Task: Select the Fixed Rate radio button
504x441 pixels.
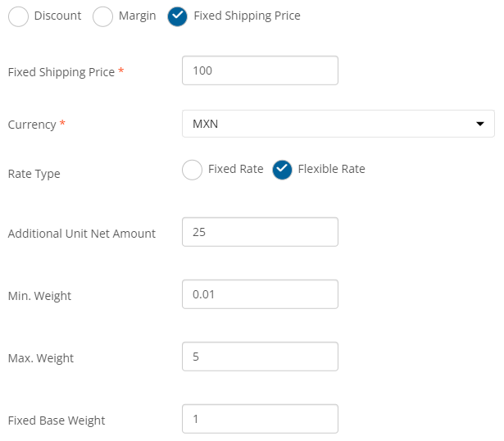Action: [192, 170]
